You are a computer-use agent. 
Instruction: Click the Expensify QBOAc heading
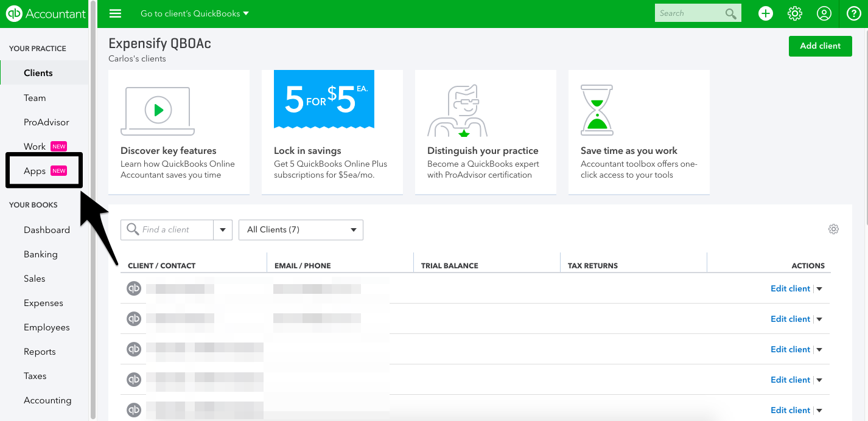click(159, 44)
